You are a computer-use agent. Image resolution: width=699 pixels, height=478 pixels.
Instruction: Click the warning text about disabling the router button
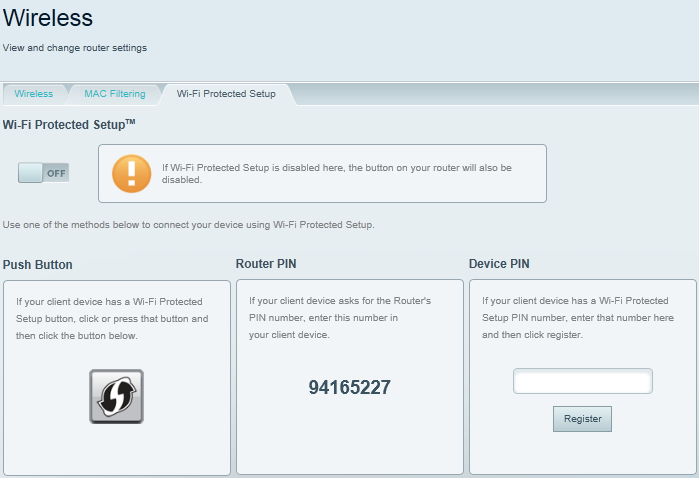337,173
